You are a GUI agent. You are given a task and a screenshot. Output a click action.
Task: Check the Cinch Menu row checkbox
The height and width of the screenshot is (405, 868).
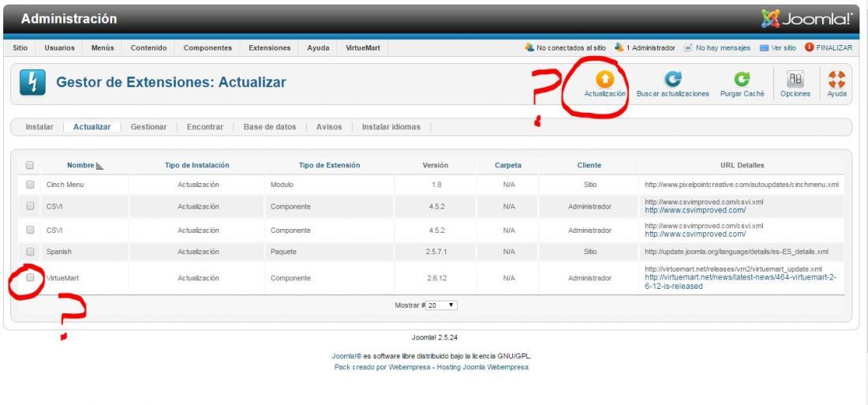click(30, 185)
